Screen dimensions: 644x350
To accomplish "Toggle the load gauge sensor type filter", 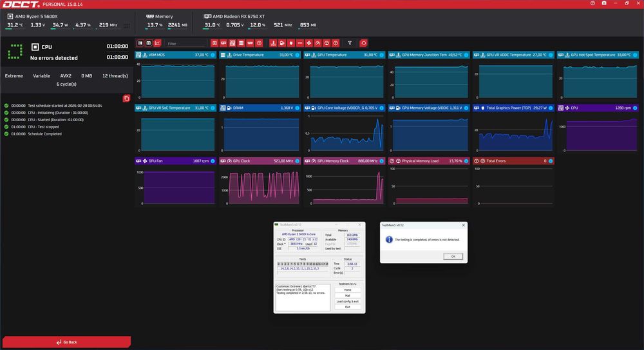I will (x=327, y=43).
